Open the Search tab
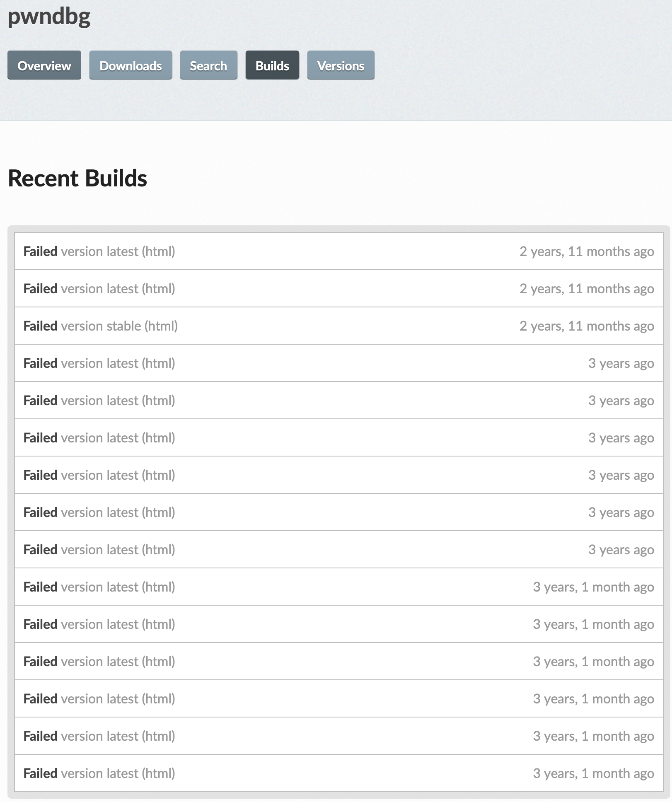The width and height of the screenshot is (672, 802). [208, 65]
